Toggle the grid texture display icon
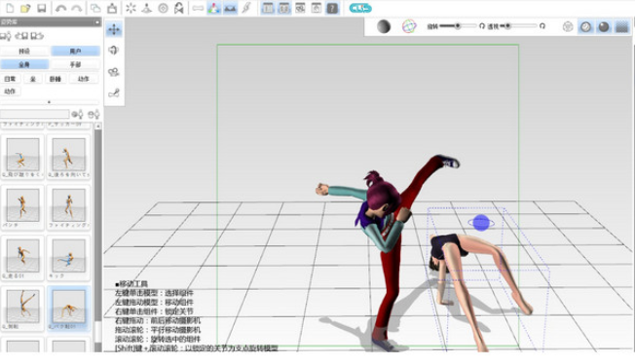This screenshot has width=635, height=364. pos(621,26)
